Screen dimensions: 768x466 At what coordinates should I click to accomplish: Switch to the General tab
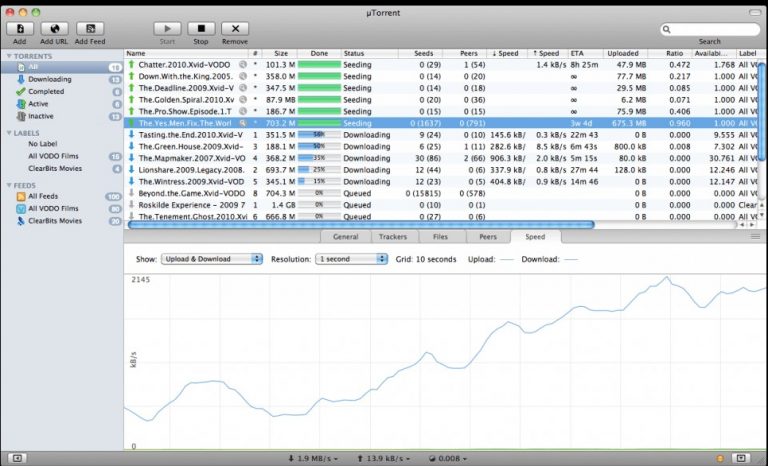tap(345, 237)
